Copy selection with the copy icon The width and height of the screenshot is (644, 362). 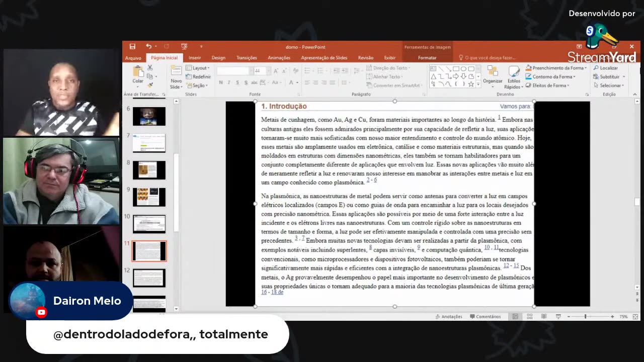pos(149,76)
